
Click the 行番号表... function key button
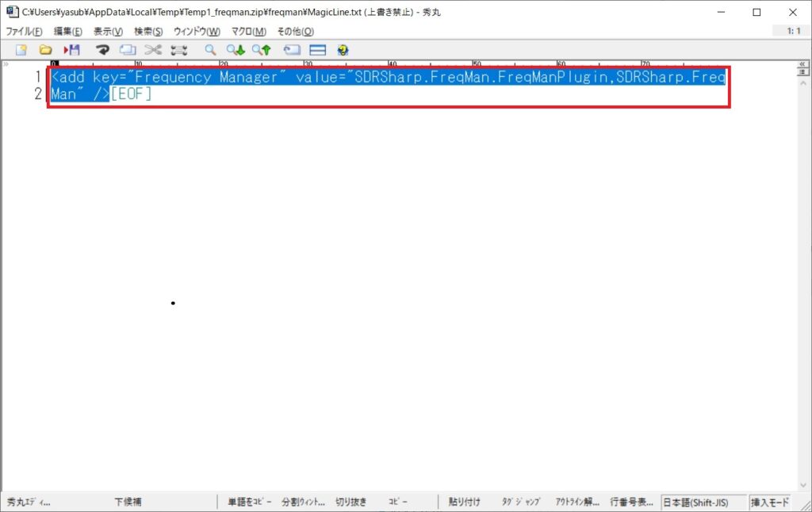click(631, 502)
